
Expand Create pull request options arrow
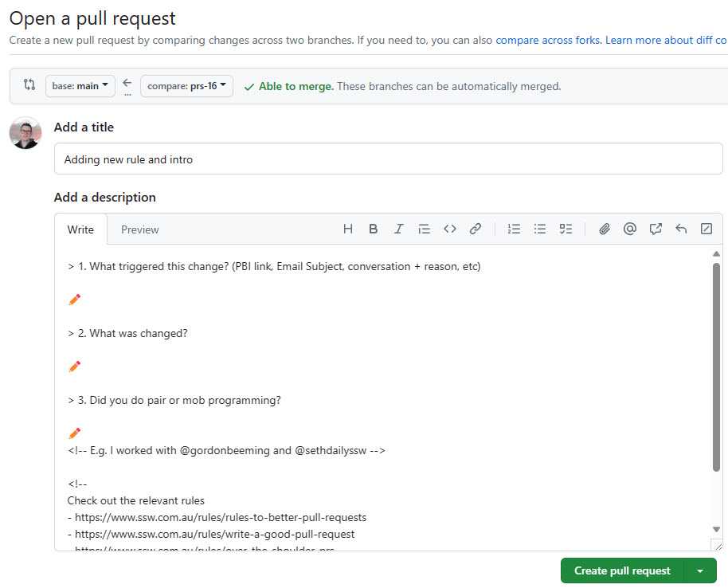[x=700, y=570]
